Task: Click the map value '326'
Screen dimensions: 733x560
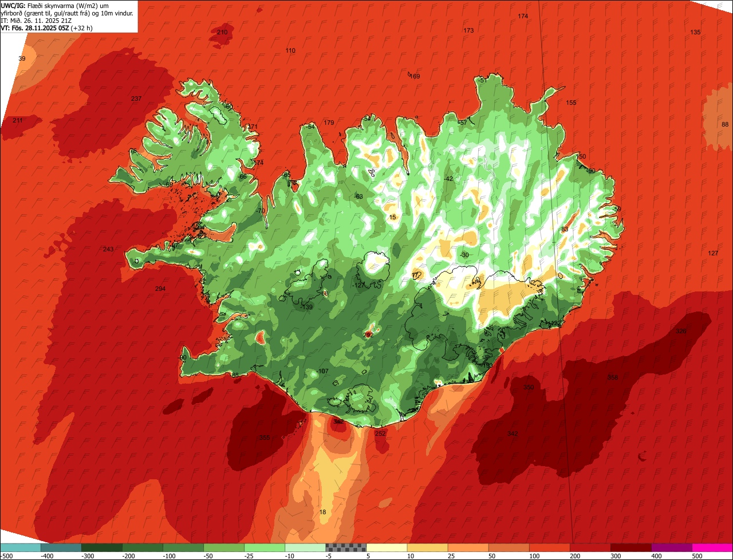Action: pos(681,331)
